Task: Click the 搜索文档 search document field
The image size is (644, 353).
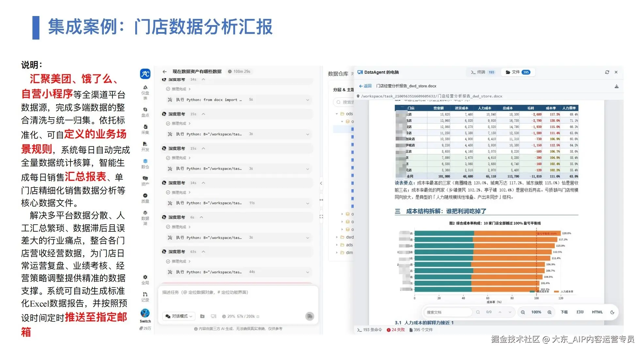Action: (x=448, y=312)
